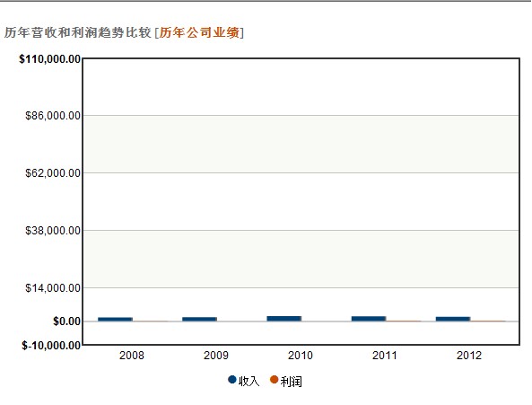Image resolution: width=532 pixels, height=405 pixels.
Task: Click the 2011 orange profit bar
Action: point(404,321)
